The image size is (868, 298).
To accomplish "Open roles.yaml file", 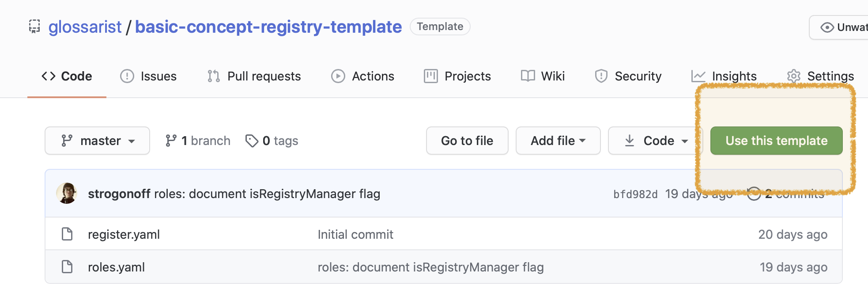I will pyautogui.click(x=116, y=267).
